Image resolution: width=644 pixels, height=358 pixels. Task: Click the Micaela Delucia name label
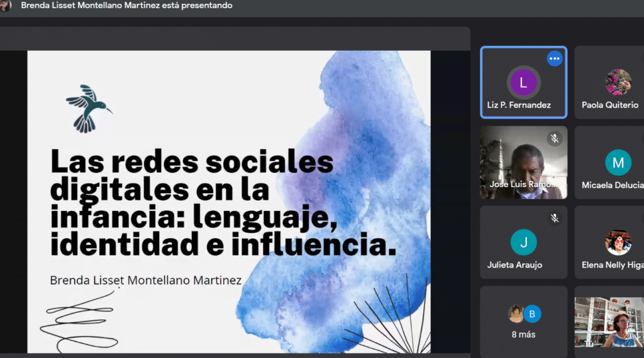(x=613, y=185)
